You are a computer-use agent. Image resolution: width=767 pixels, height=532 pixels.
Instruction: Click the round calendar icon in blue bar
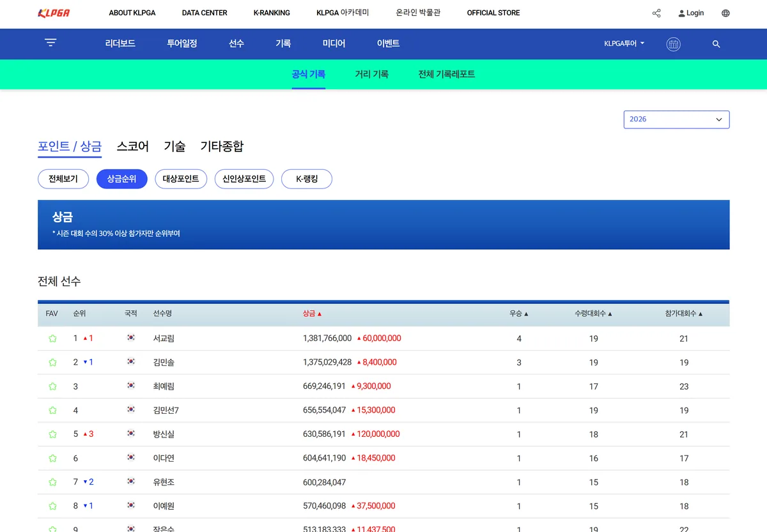(673, 44)
